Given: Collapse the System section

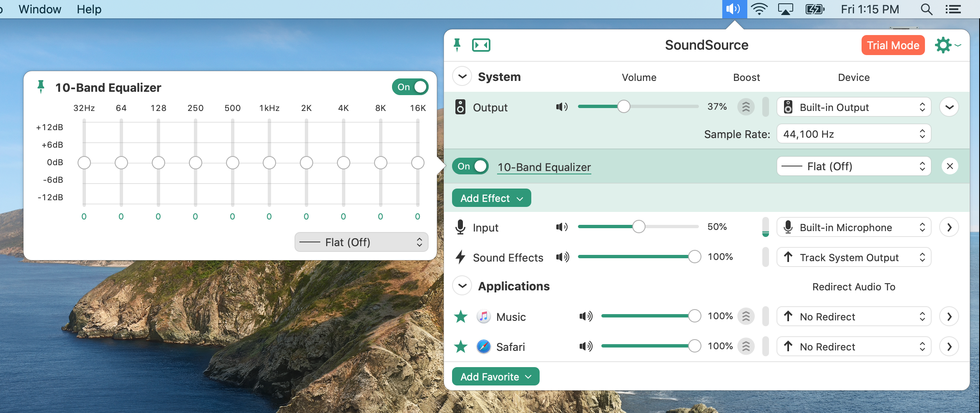Looking at the screenshot, I should (x=462, y=76).
